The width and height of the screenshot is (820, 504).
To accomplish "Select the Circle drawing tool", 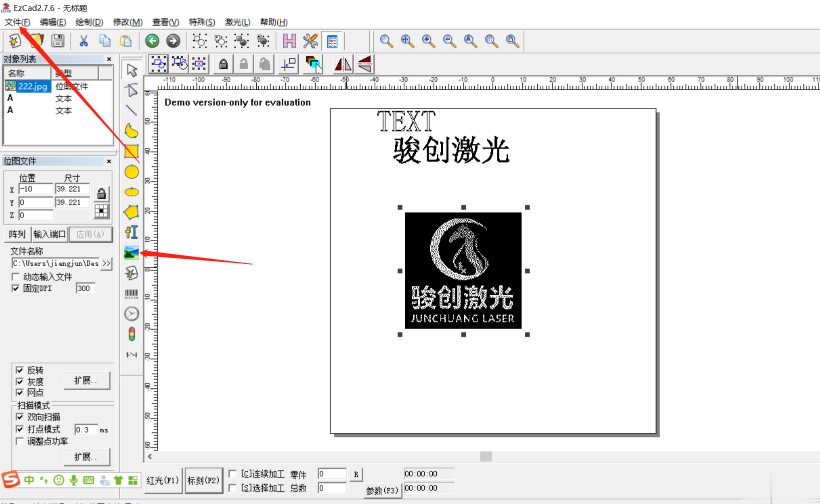I will pyautogui.click(x=132, y=172).
